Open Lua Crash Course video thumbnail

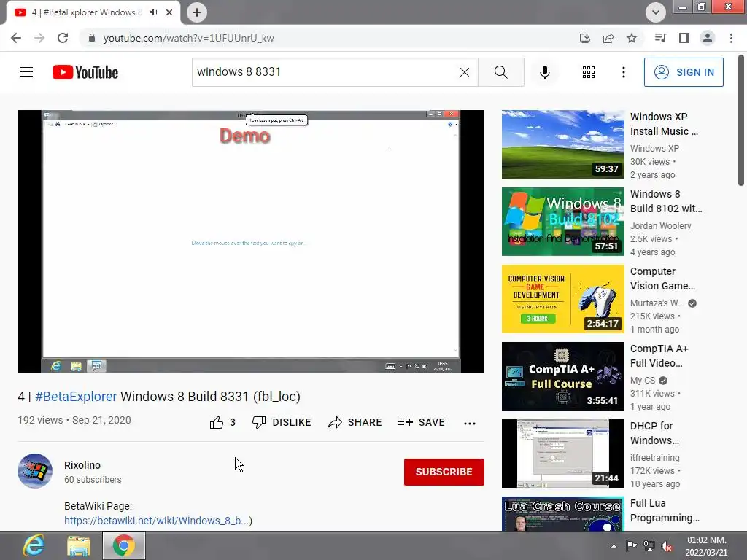(x=562, y=514)
